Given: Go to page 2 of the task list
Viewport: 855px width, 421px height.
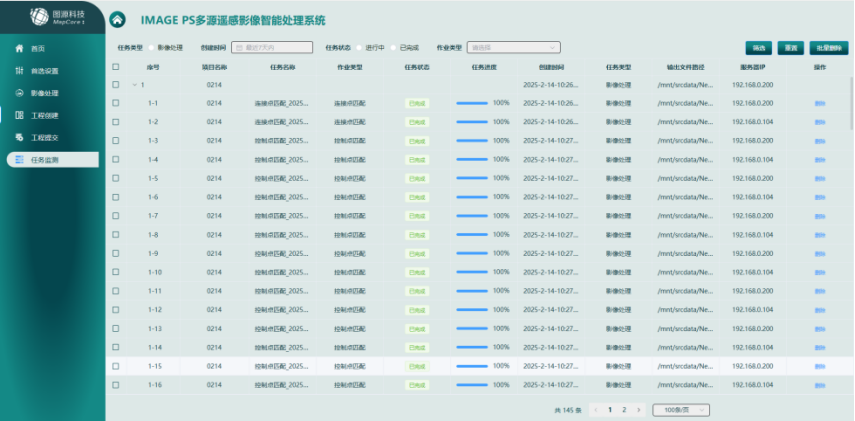Looking at the screenshot, I should click(x=624, y=410).
